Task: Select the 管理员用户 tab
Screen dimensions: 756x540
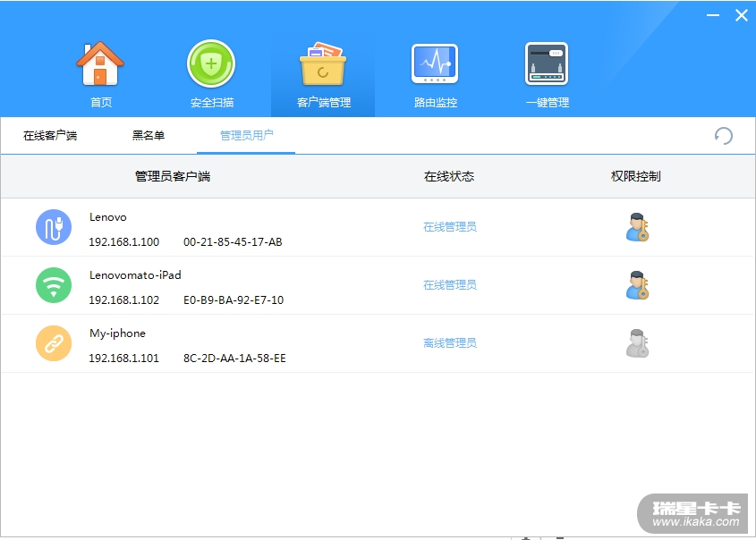Action: tap(246, 136)
